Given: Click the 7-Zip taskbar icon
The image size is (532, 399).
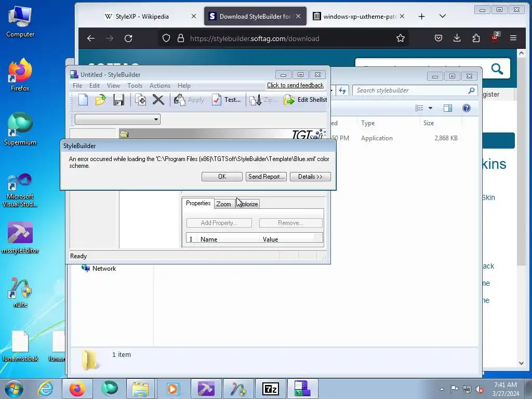Looking at the screenshot, I should click(271, 389).
